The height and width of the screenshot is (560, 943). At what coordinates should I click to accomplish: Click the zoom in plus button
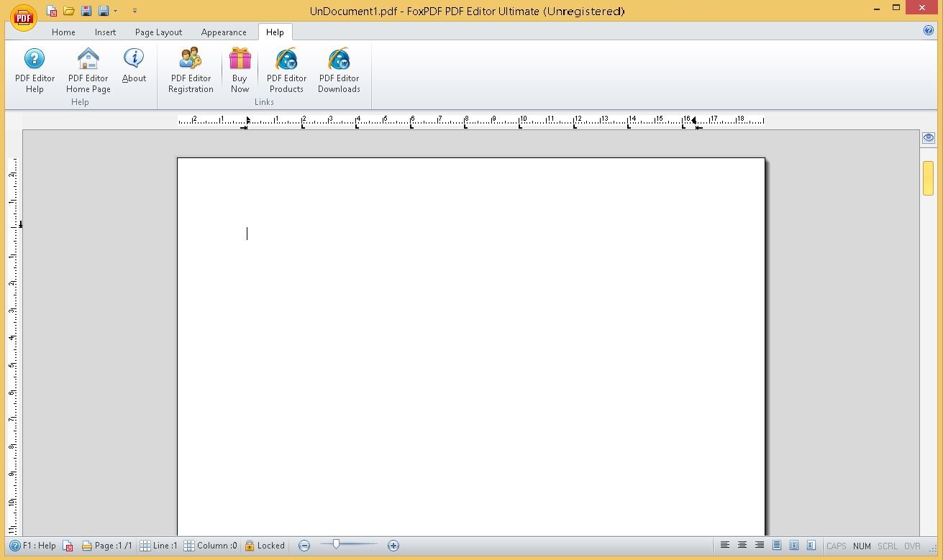pos(393,546)
